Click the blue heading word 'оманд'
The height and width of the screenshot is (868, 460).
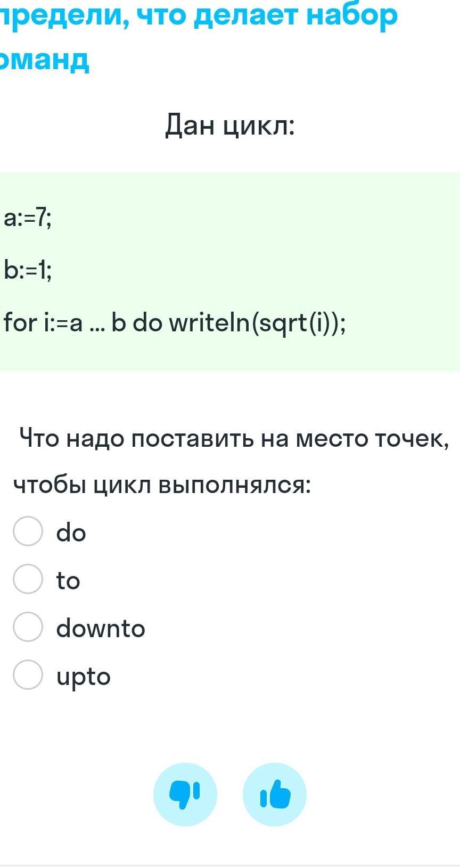[x=44, y=60]
